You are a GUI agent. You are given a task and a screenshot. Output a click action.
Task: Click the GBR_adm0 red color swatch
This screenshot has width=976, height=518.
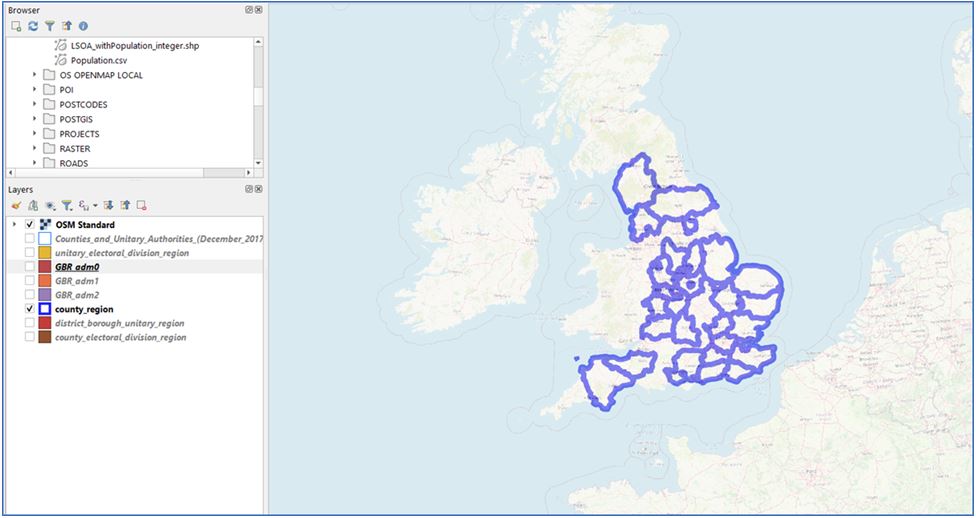click(45, 266)
